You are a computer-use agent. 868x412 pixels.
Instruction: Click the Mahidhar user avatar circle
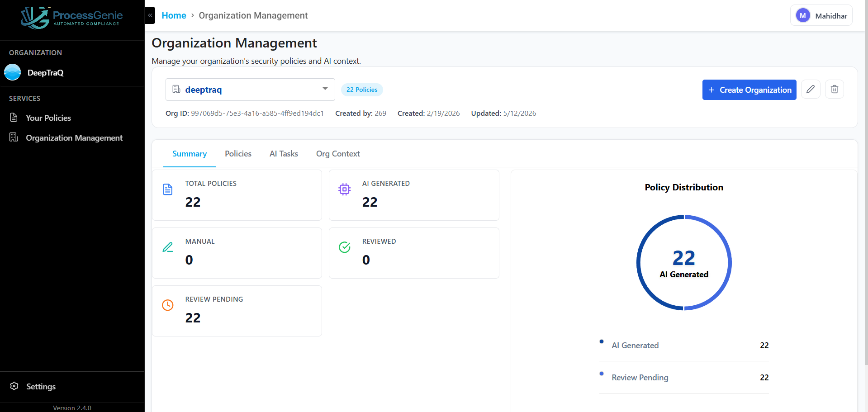(x=803, y=15)
